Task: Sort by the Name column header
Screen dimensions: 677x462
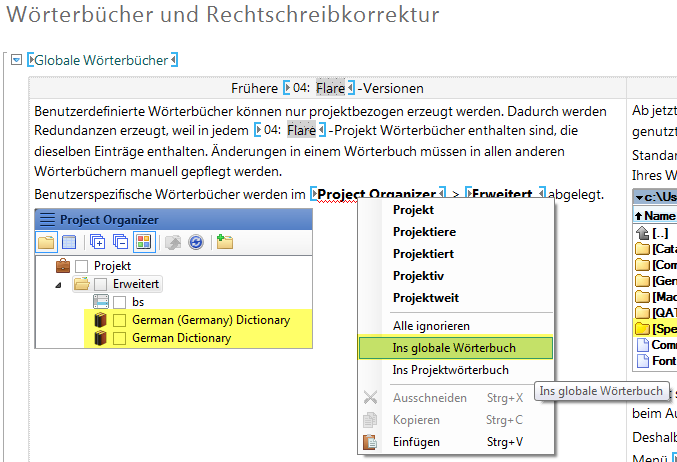Action: pos(656,215)
